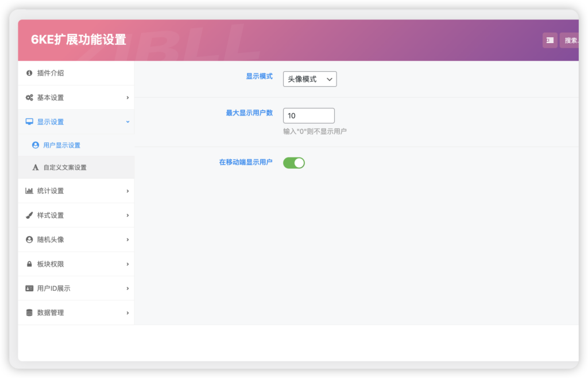Image resolution: width=588 pixels, height=378 pixels.
Task: Click the 搜索 button in the header
Action: tap(572, 40)
